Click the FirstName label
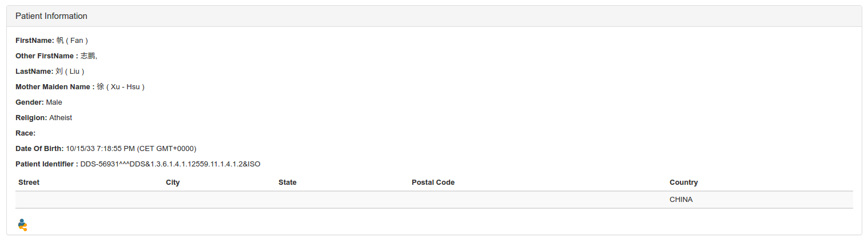 tap(35, 40)
